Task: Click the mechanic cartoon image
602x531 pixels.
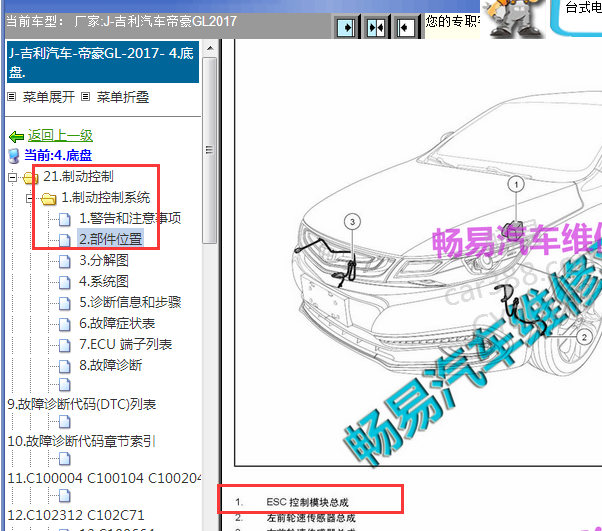Action: pyautogui.click(x=514, y=18)
